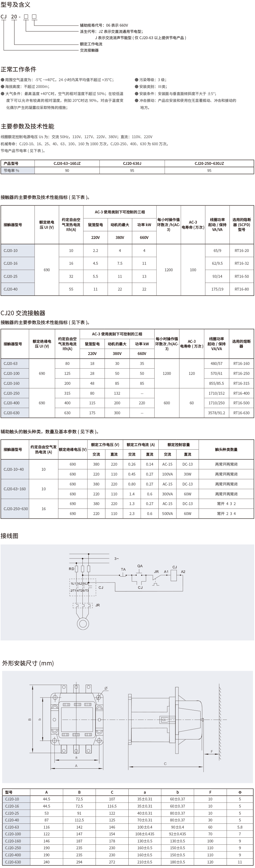Click the heading '主要参数及技术性能'

(x=27, y=126)
